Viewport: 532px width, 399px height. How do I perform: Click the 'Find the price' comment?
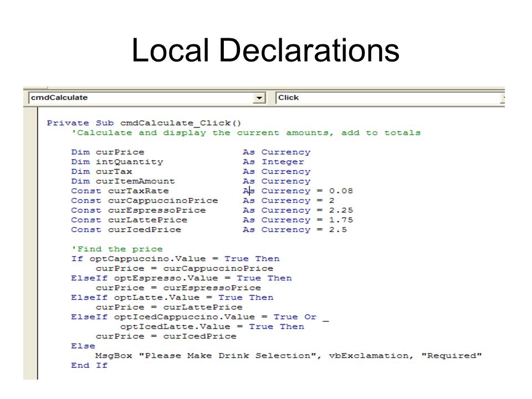(x=117, y=249)
